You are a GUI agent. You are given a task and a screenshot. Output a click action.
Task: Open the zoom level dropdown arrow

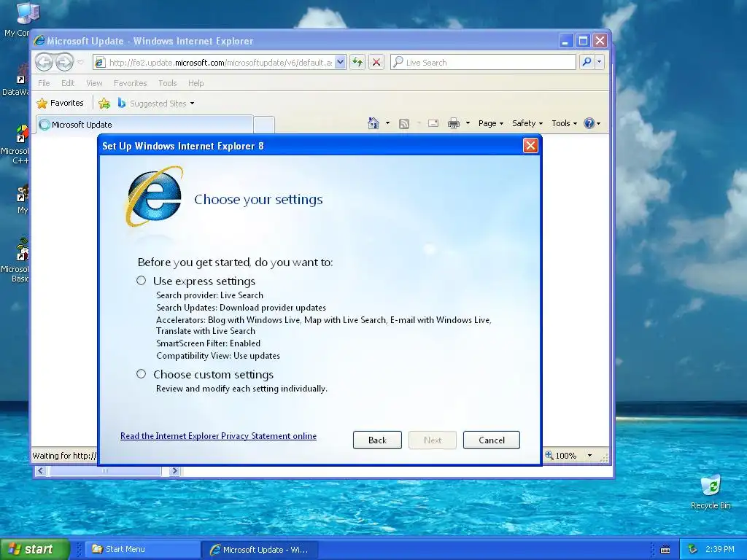(x=589, y=456)
